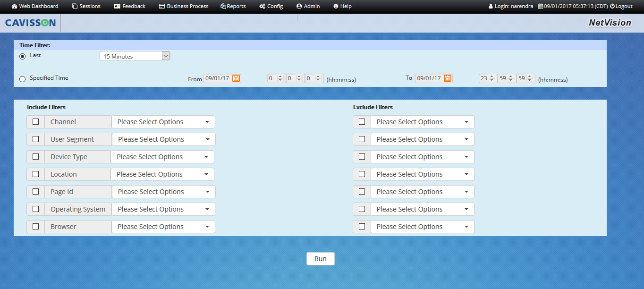This screenshot has width=644, height=289.
Task: Open the exclude options dropdown in Location row
Action: click(x=423, y=174)
